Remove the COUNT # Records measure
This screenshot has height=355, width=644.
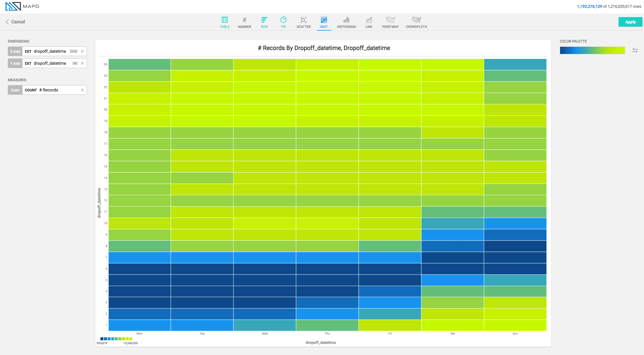point(82,90)
